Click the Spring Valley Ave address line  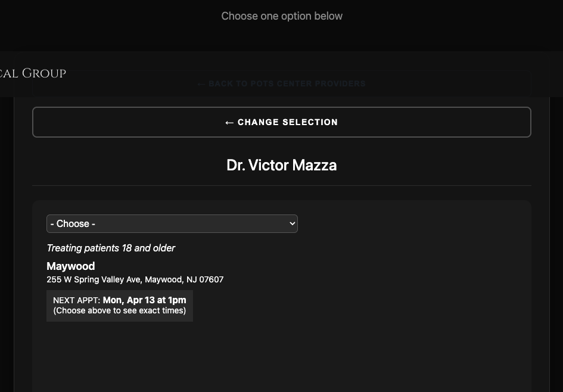[135, 279]
